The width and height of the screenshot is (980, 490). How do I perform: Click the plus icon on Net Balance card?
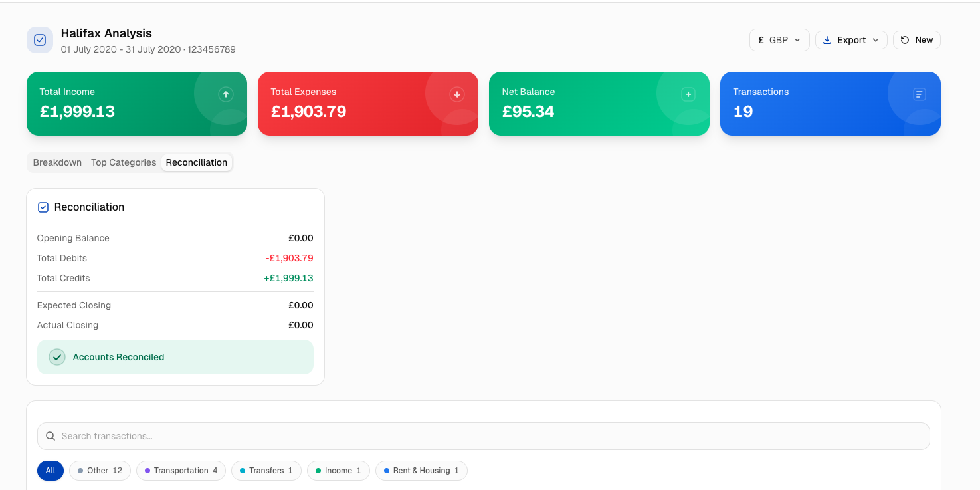688,94
